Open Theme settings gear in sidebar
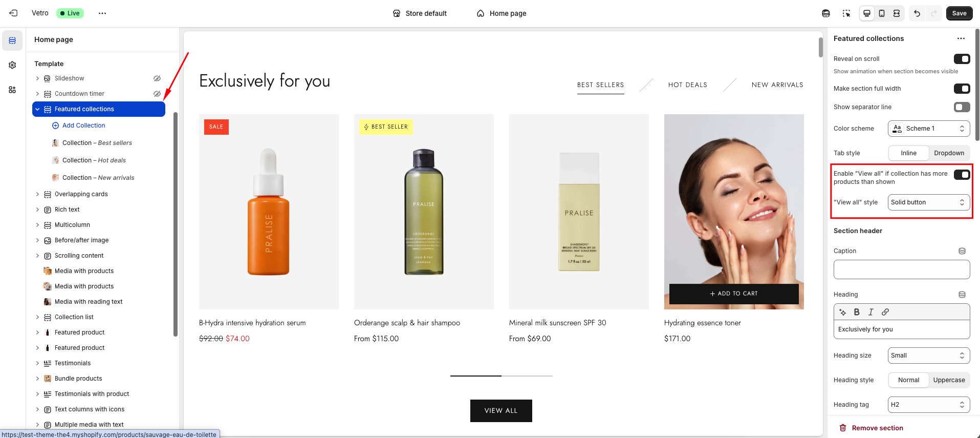This screenshot has height=438, width=980. pos(12,65)
